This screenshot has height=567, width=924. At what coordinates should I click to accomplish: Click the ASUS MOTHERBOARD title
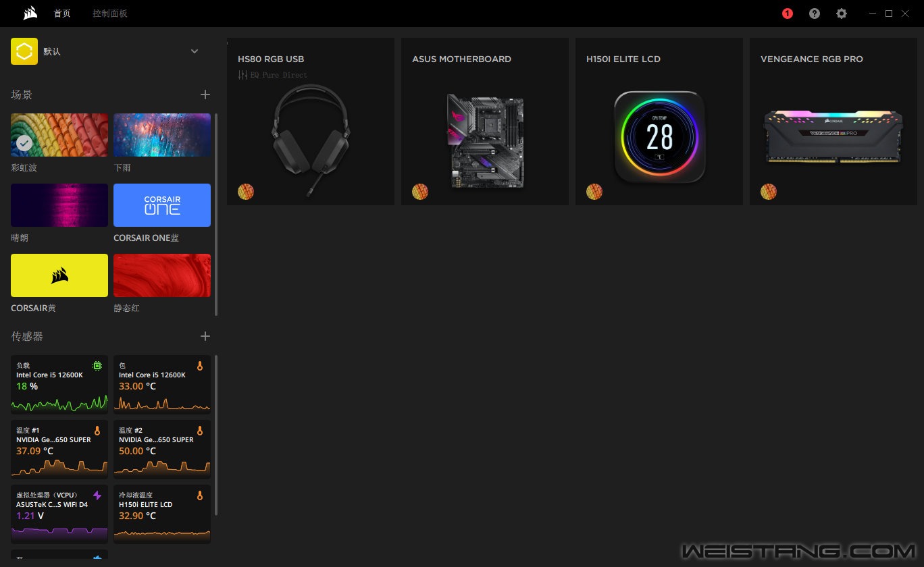[461, 59]
